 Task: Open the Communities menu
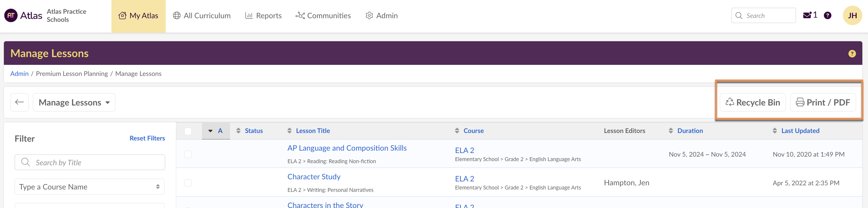(323, 16)
